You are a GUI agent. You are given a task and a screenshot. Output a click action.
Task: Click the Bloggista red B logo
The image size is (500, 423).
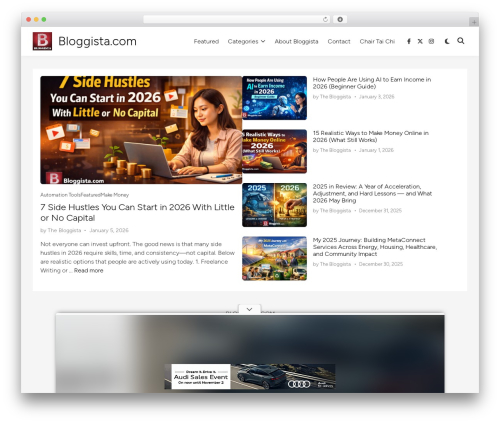coord(42,41)
